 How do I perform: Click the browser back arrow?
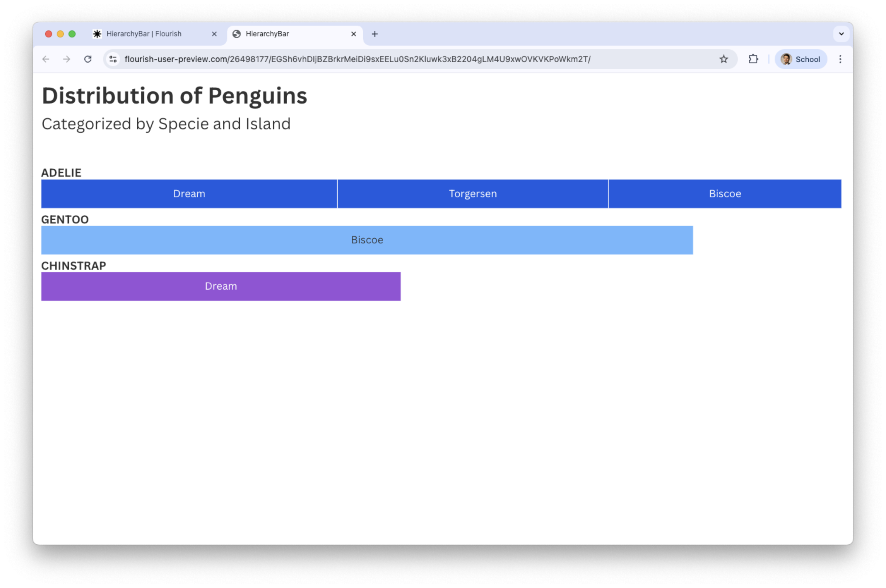(x=46, y=59)
